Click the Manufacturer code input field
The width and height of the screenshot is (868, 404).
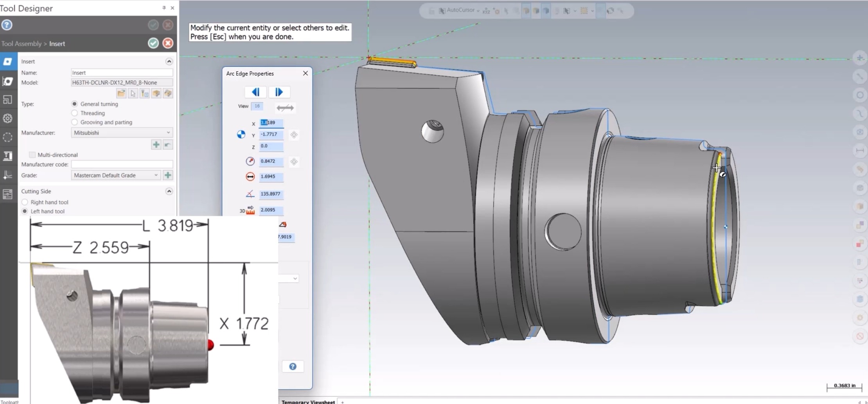122,164
